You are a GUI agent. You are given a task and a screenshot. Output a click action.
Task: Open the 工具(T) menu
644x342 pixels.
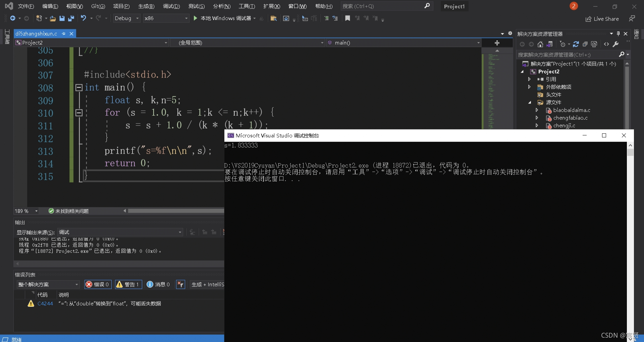click(x=247, y=6)
